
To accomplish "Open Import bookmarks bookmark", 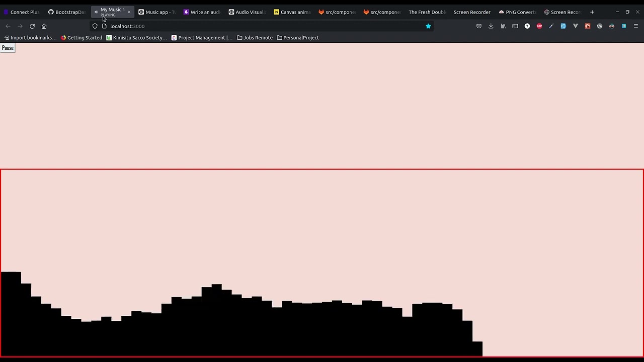I will 30,38.
